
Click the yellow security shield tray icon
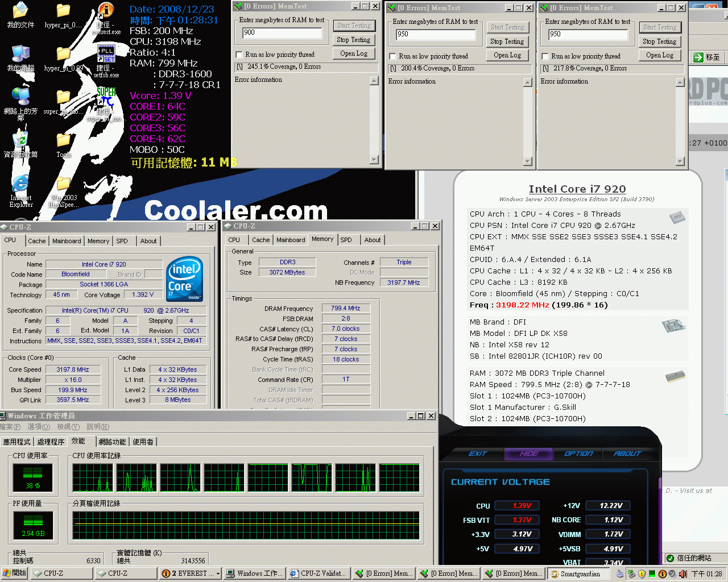point(642,574)
